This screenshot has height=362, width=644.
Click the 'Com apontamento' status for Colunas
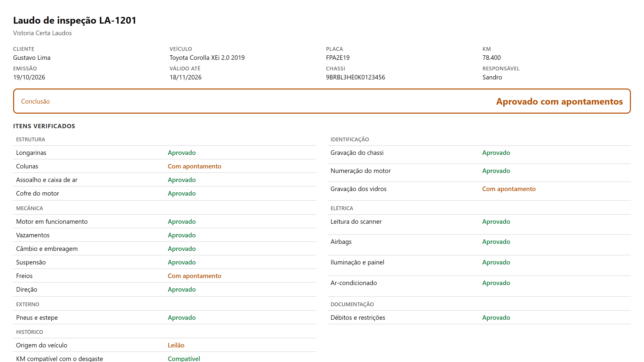pos(194,166)
